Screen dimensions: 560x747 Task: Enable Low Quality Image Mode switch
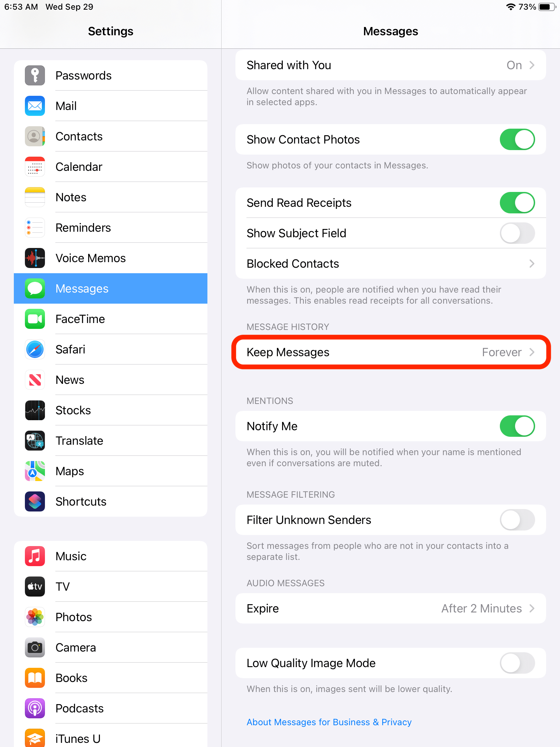(517, 663)
